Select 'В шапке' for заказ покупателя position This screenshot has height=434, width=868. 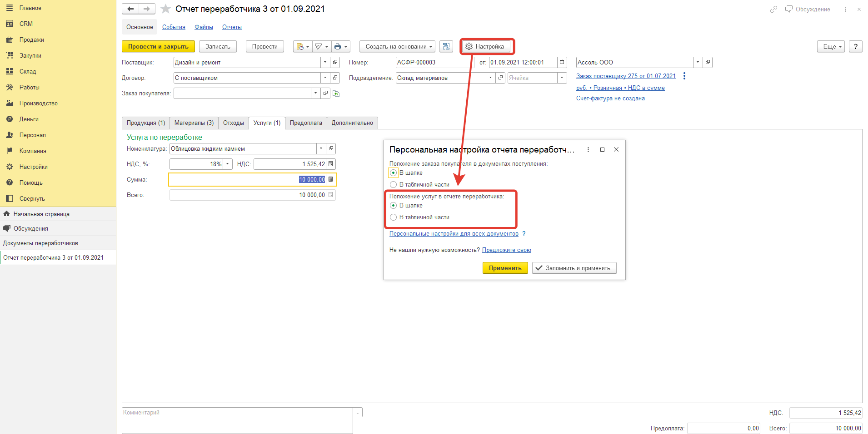394,173
